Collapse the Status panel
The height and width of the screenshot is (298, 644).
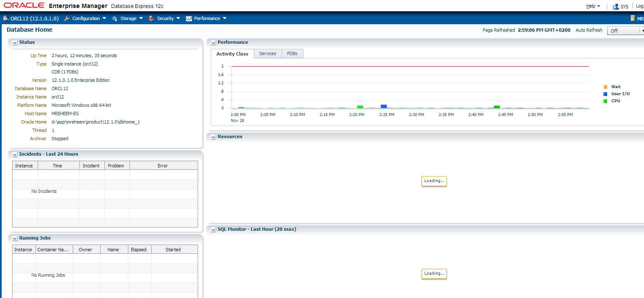15,43
